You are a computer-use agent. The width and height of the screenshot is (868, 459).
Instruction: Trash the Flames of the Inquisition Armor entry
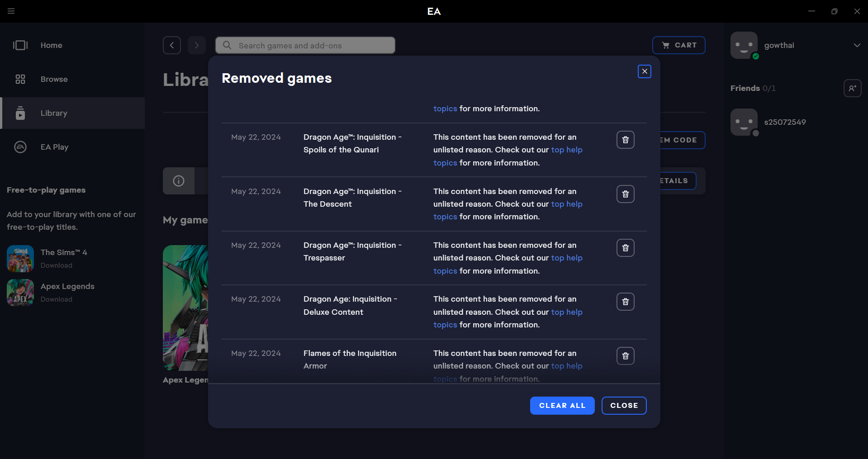[625, 356]
